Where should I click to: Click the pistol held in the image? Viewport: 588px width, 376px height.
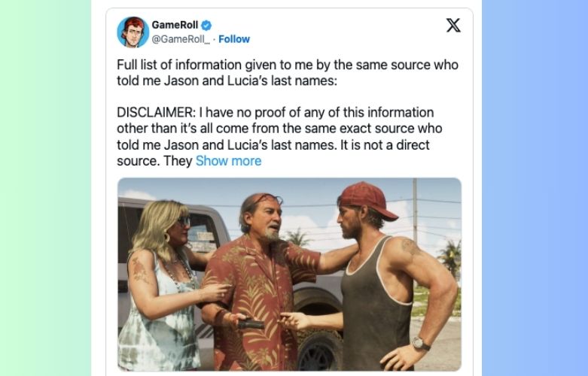(x=251, y=323)
